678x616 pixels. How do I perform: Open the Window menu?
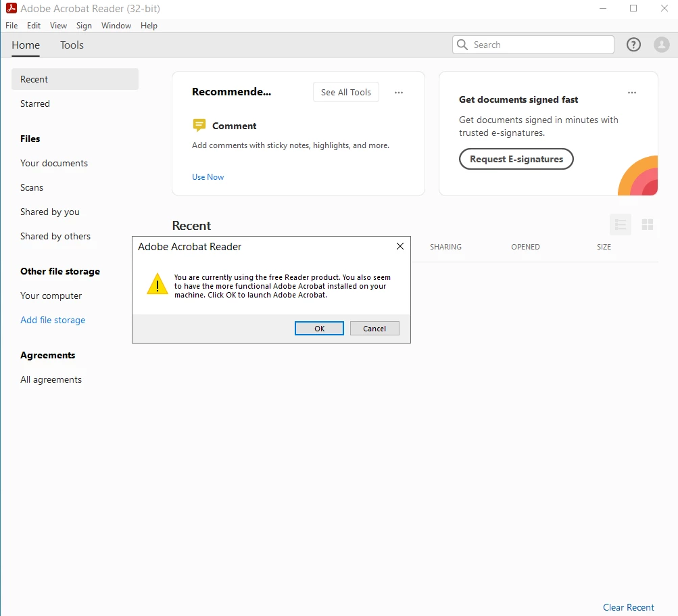[x=116, y=26]
